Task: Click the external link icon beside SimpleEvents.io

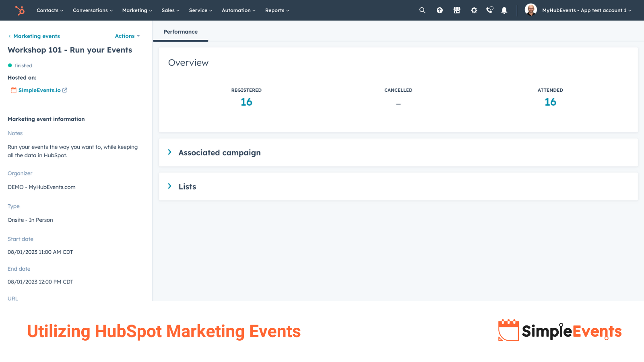Action: (65, 90)
